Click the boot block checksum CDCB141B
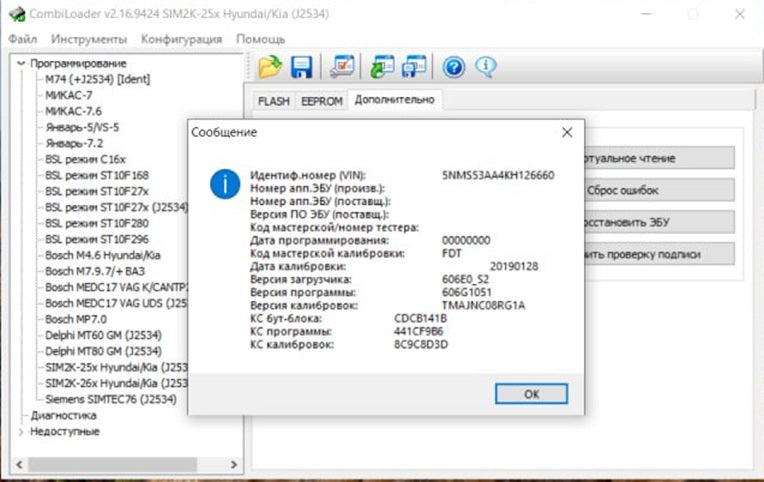 (420, 319)
